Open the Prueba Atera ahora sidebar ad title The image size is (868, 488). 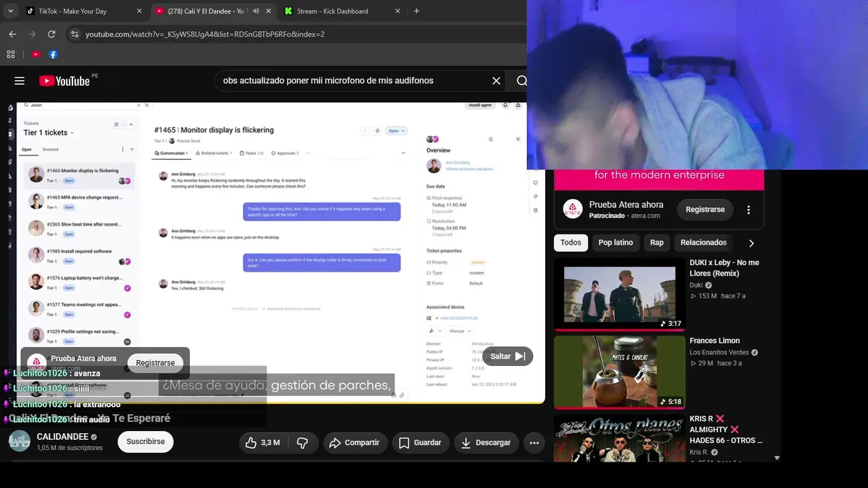coord(626,205)
